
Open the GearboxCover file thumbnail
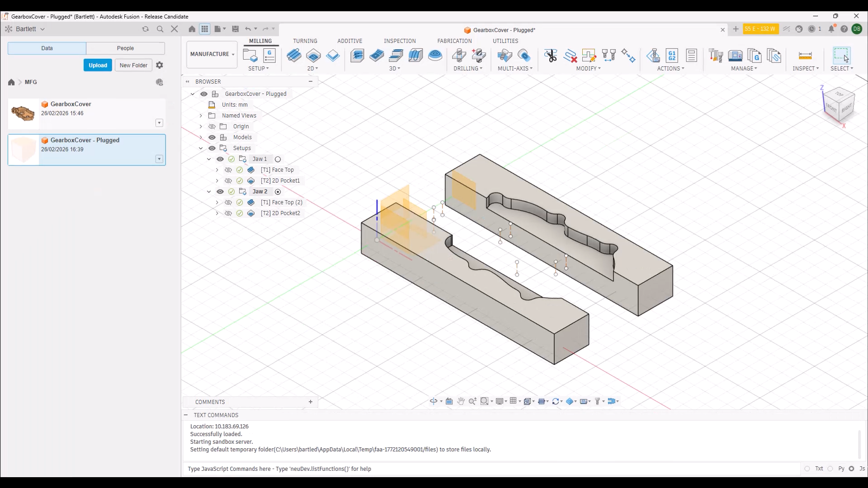[23, 113]
